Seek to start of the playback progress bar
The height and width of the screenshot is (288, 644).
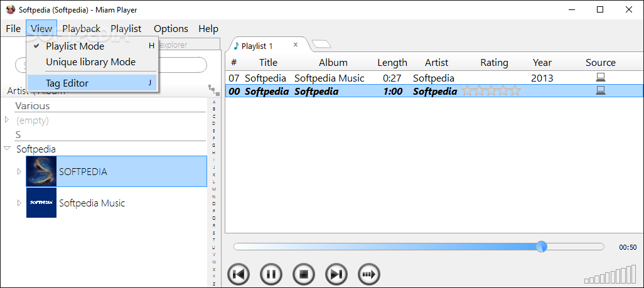(236, 247)
